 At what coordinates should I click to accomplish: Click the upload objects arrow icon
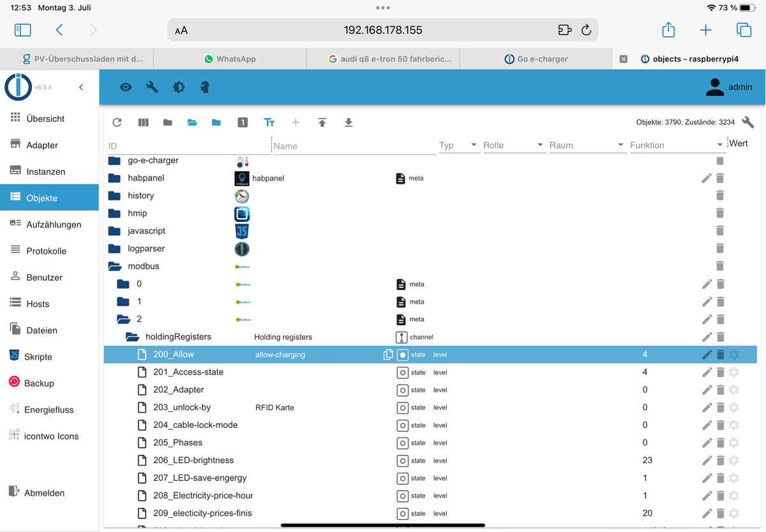[x=322, y=122]
